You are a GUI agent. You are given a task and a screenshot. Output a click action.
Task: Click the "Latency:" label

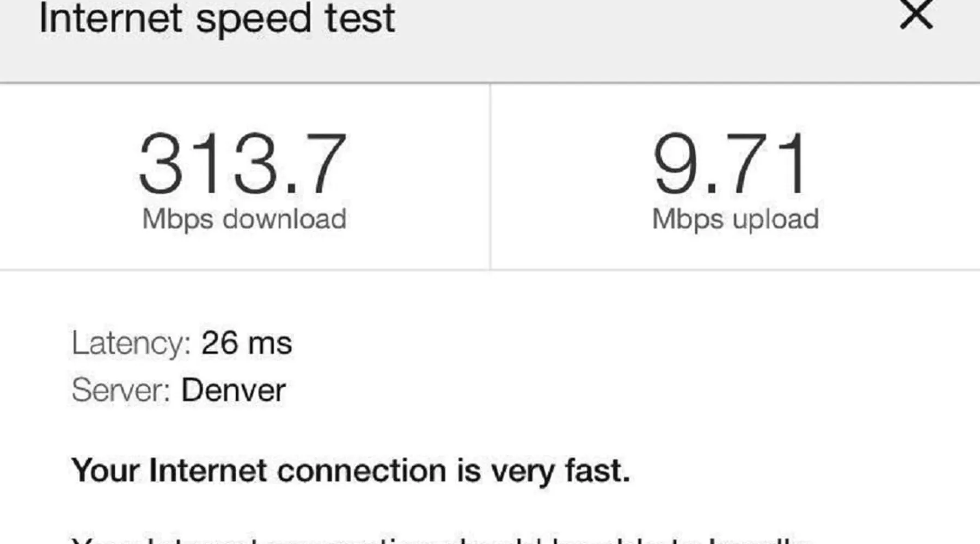[x=131, y=343]
